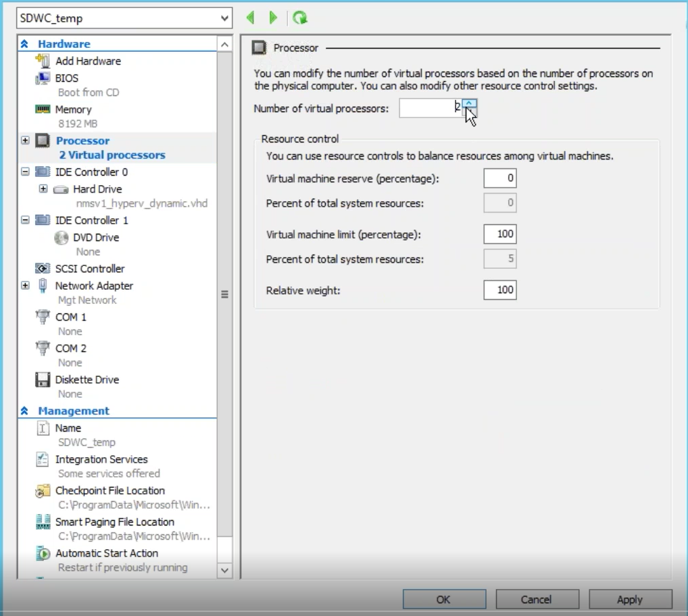This screenshot has height=616, width=688.
Task: Click the OK button
Action: [444, 599]
